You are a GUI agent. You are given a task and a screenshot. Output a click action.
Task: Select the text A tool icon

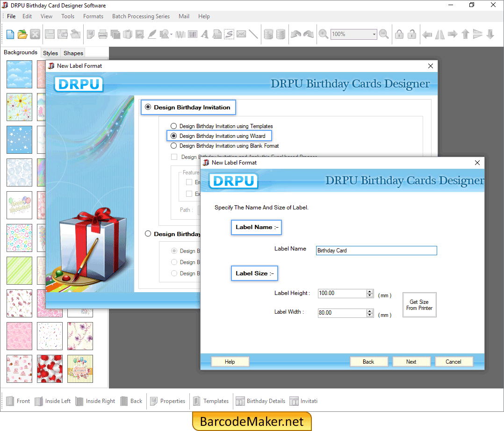(x=205, y=34)
